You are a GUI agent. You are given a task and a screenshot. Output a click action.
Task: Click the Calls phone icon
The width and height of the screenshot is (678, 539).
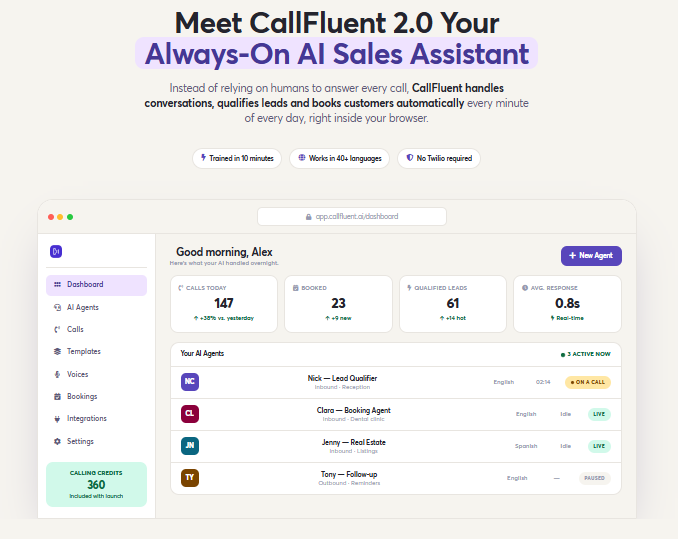coord(57,329)
